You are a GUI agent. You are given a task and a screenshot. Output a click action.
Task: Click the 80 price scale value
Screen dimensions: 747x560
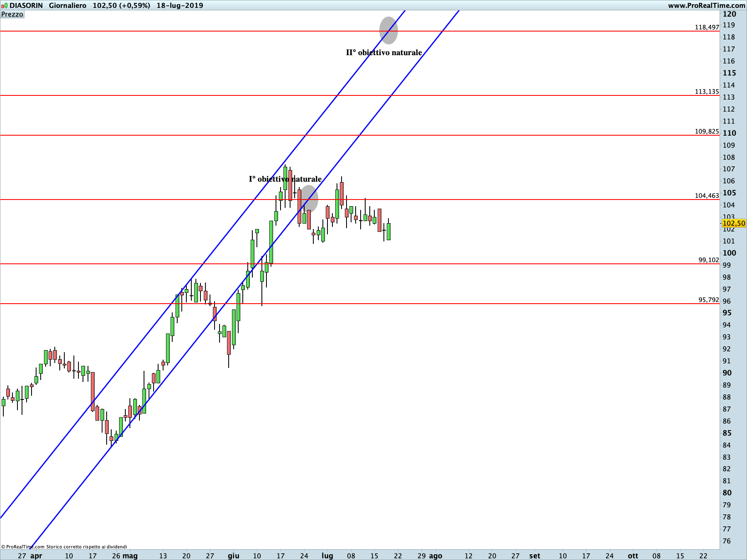point(727,493)
